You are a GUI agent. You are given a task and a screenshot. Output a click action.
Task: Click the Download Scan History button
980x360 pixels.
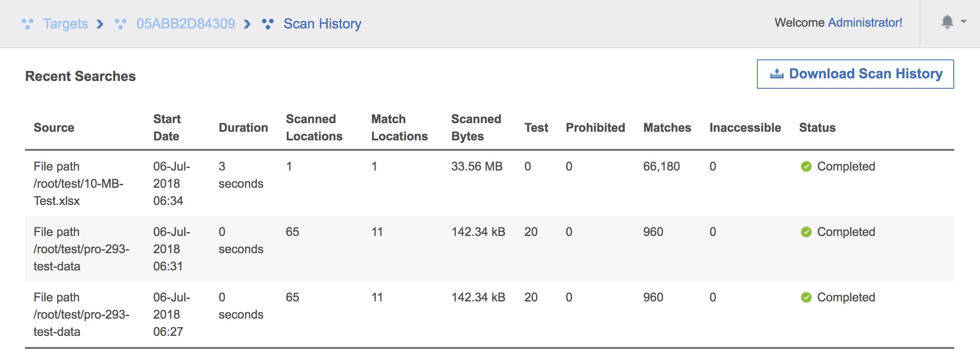click(x=855, y=74)
